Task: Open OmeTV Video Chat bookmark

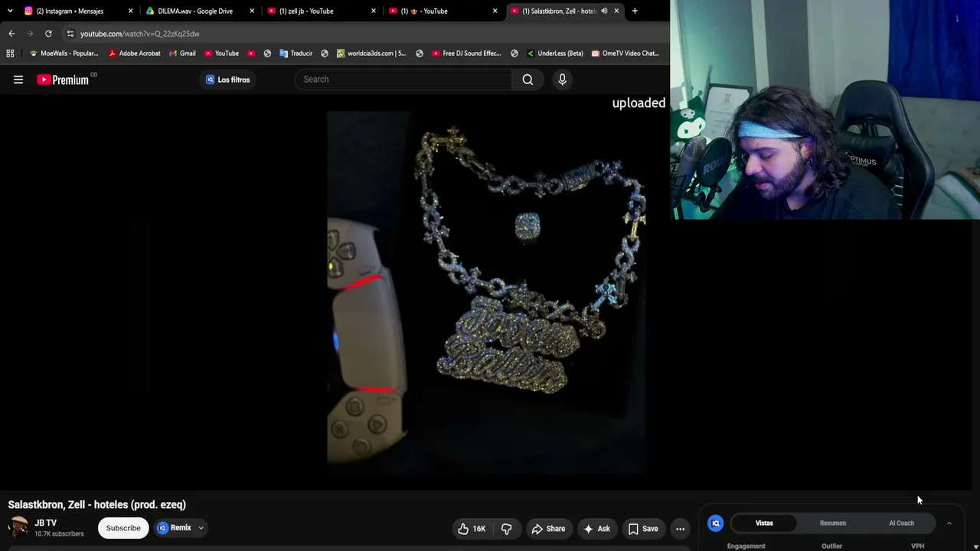Action: coord(625,54)
